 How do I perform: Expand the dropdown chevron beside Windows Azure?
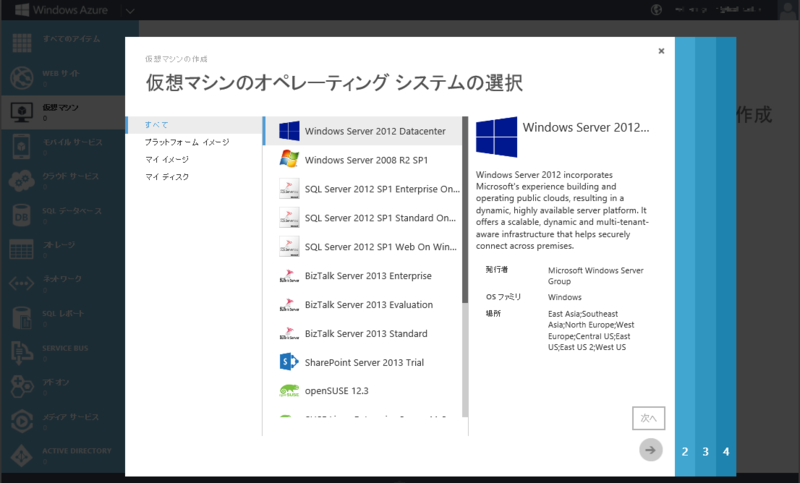pyautogui.click(x=130, y=11)
